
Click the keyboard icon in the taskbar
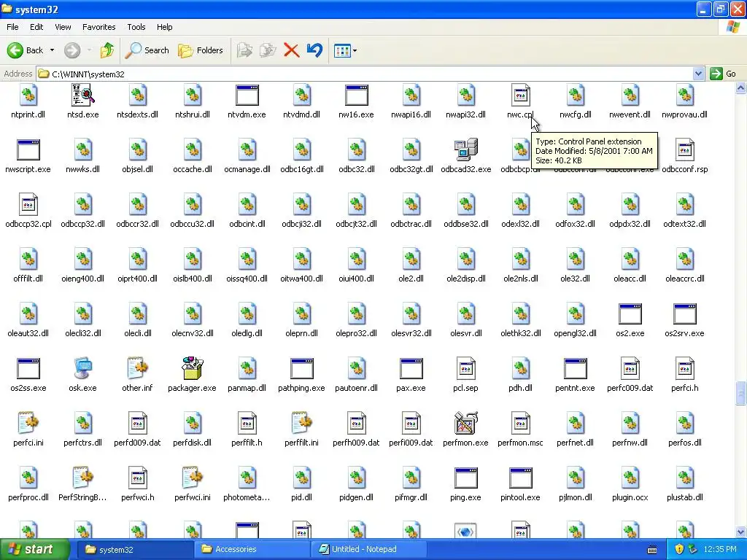pyautogui.click(x=652, y=550)
